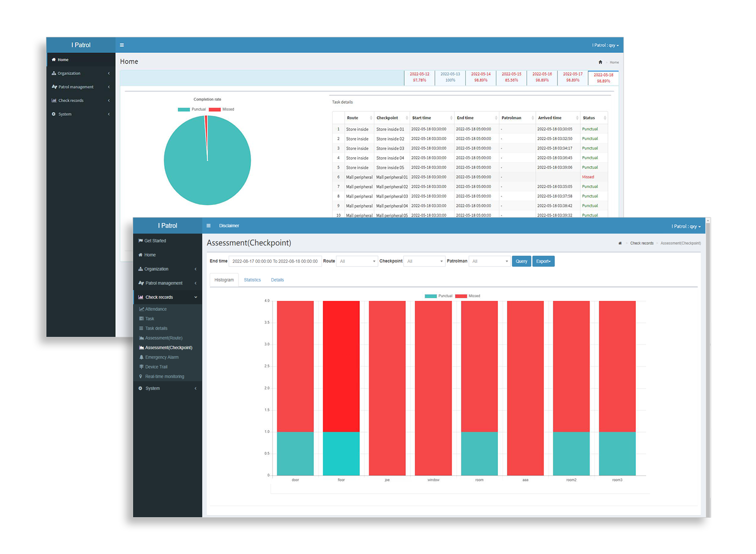This screenshot has width=756, height=554.
Task: Click the hamburger menu icon beside Disclaimer
Action: 209,226
